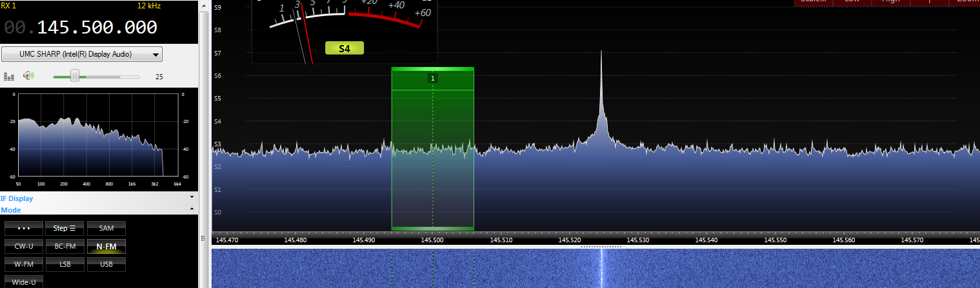This screenshot has height=288, width=980.
Task: Enable LSB mode
Action: (x=65, y=264)
